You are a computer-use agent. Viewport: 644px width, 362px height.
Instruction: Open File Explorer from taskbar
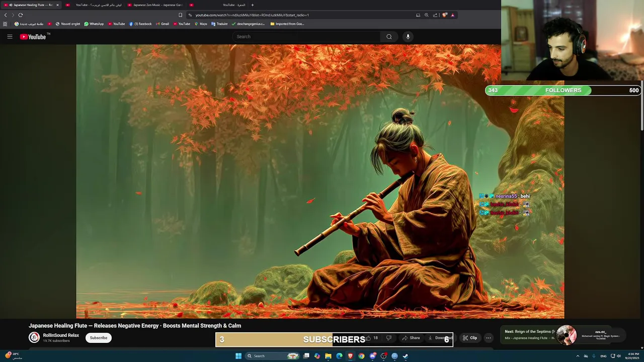click(x=328, y=356)
